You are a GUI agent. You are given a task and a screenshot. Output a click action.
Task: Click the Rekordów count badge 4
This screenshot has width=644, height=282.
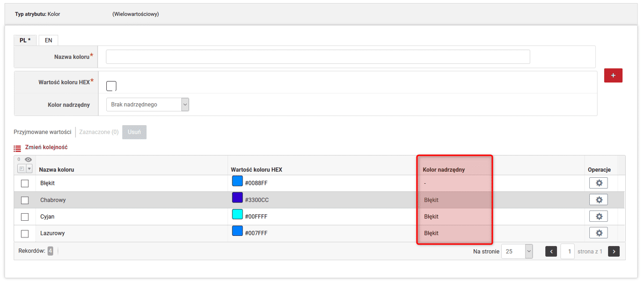coord(50,251)
